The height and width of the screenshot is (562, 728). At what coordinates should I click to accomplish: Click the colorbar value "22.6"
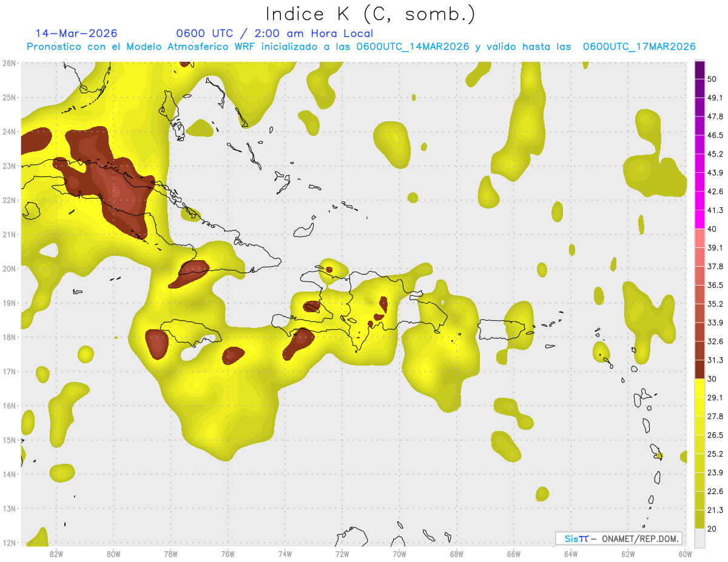tap(715, 492)
